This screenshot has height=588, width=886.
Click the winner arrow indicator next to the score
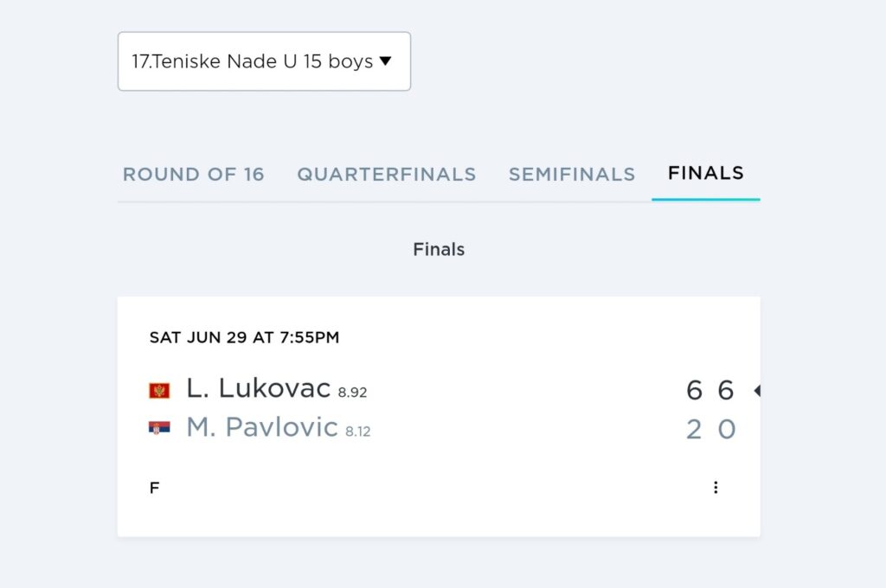(x=757, y=390)
